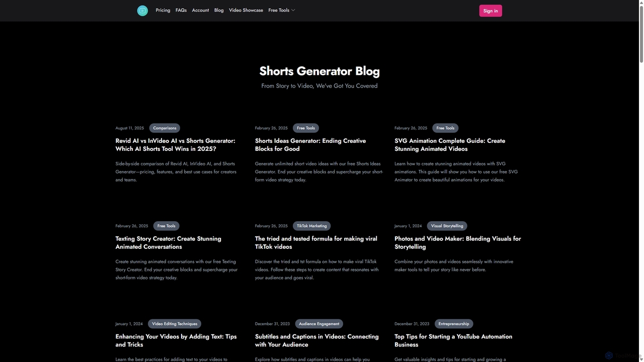Viewport: 644px width, 362px height.
Task: Open the Account menu item
Action: point(200,10)
